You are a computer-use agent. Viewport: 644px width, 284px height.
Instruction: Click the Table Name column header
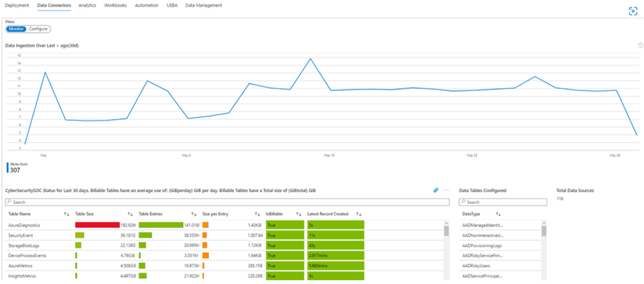click(x=19, y=214)
